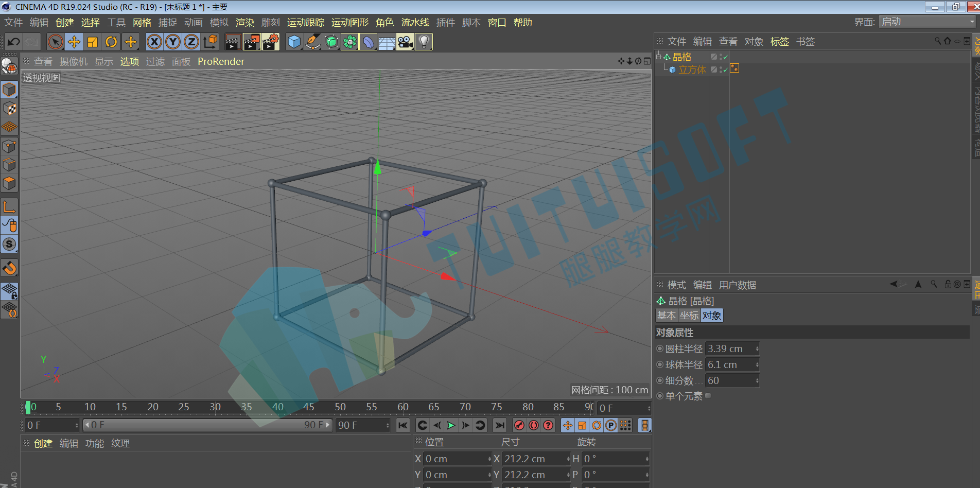
Task: Play the animation forward
Action: coord(451,425)
